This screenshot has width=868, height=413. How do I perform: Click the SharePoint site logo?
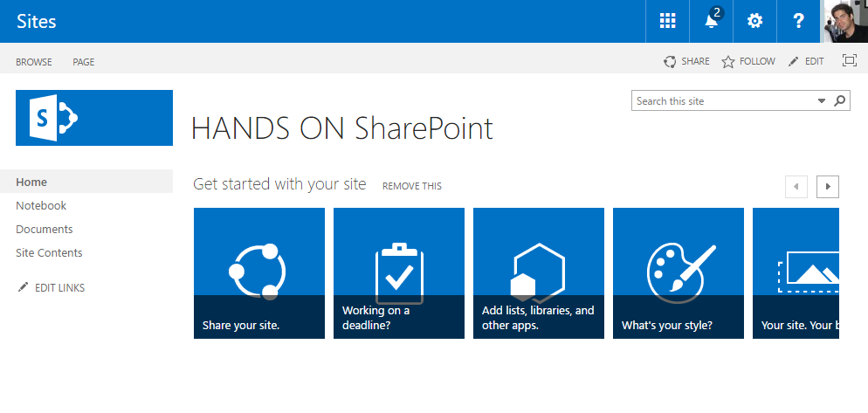click(94, 118)
